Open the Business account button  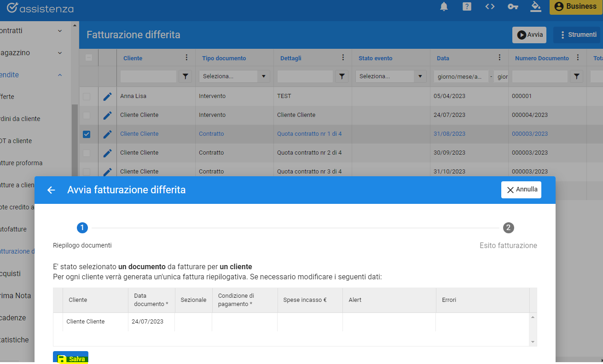(576, 6)
